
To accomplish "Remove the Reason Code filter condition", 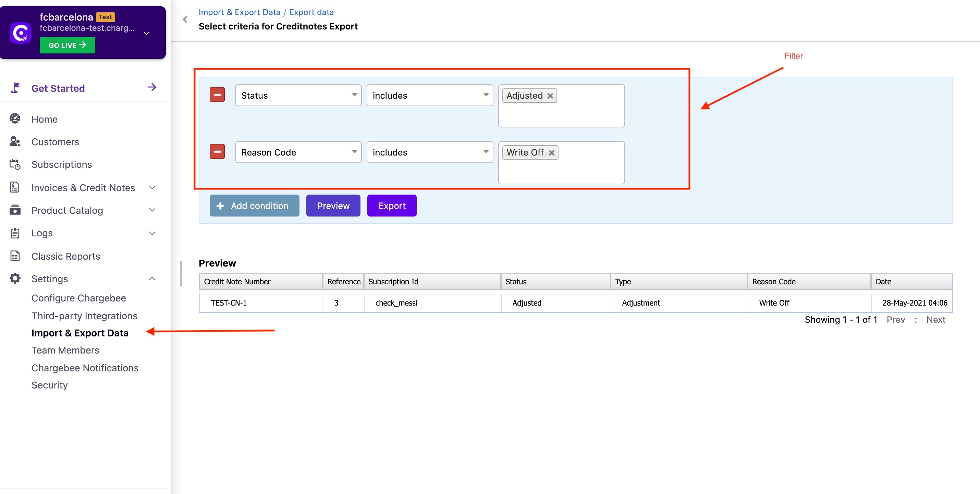I will pyautogui.click(x=217, y=152).
